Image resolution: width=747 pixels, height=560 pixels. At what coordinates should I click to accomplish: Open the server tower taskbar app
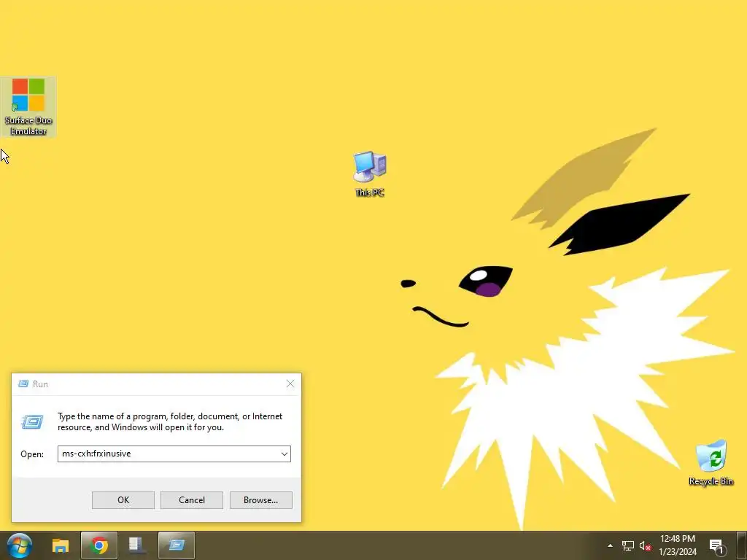(x=137, y=545)
